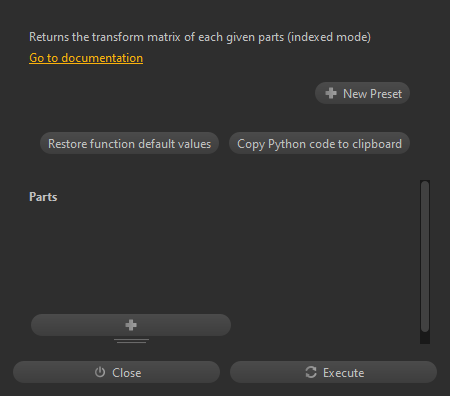450x396 pixels.
Task: Click the vertical scrollbar thumb
Action: click(425, 256)
